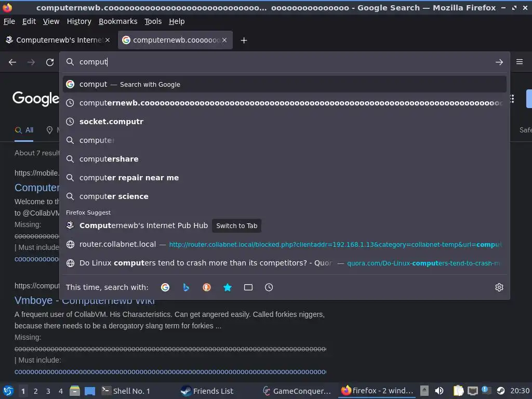Switch to workspace 1

(x=23, y=391)
